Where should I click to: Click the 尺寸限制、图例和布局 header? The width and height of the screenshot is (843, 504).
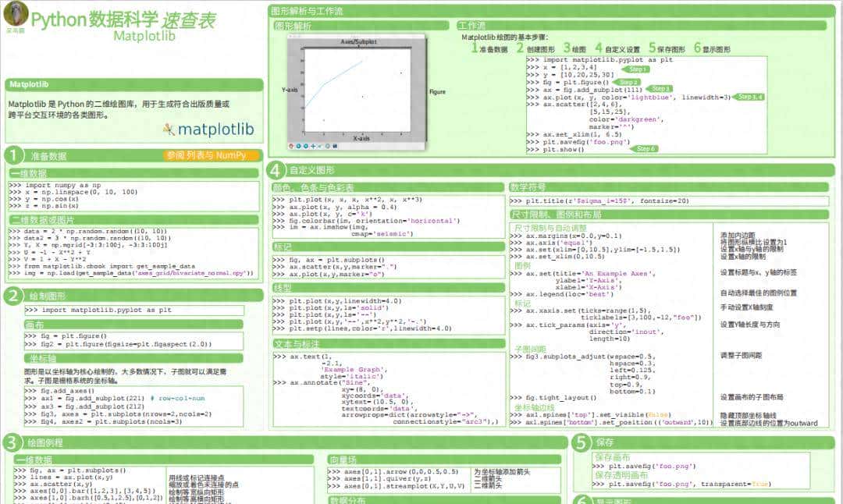(669, 215)
